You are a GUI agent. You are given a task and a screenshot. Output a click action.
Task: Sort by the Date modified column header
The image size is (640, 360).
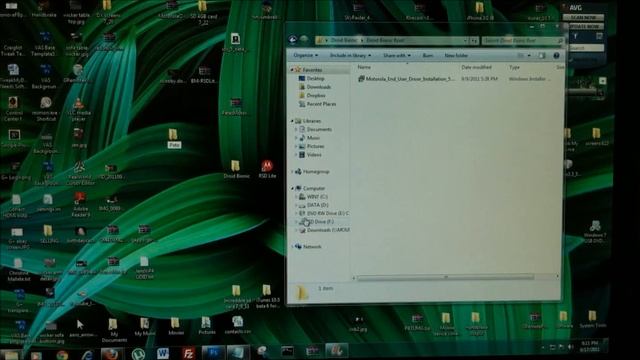pyautogui.click(x=476, y=67)
